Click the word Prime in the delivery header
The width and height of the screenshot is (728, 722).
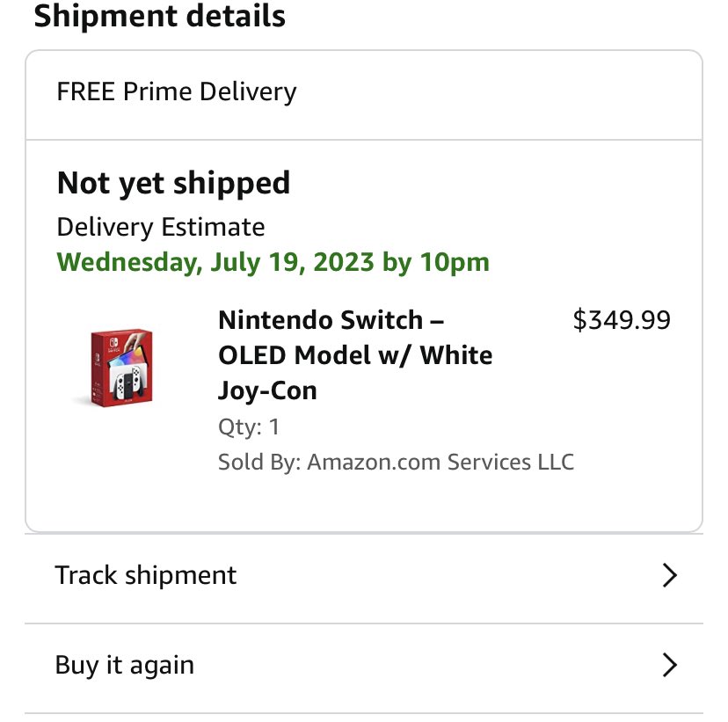coord(157,91)
